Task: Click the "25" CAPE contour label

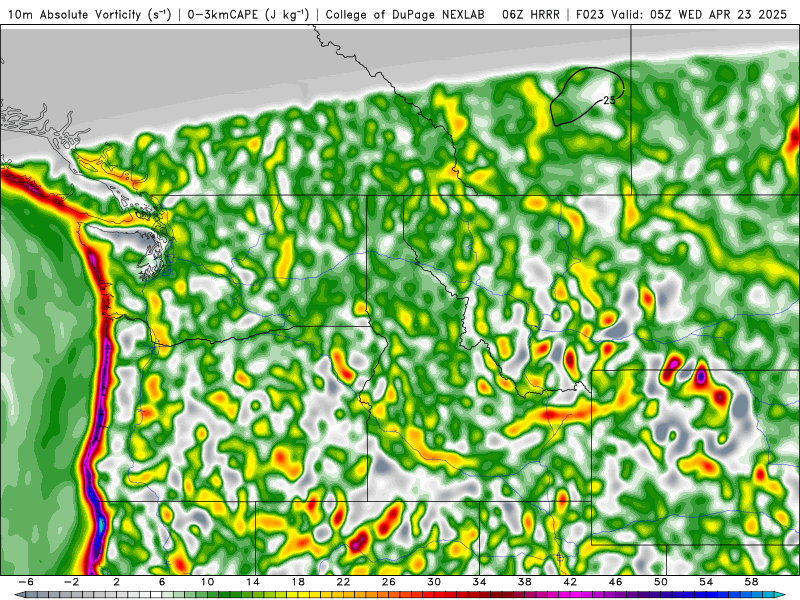Action: [609, 100]
